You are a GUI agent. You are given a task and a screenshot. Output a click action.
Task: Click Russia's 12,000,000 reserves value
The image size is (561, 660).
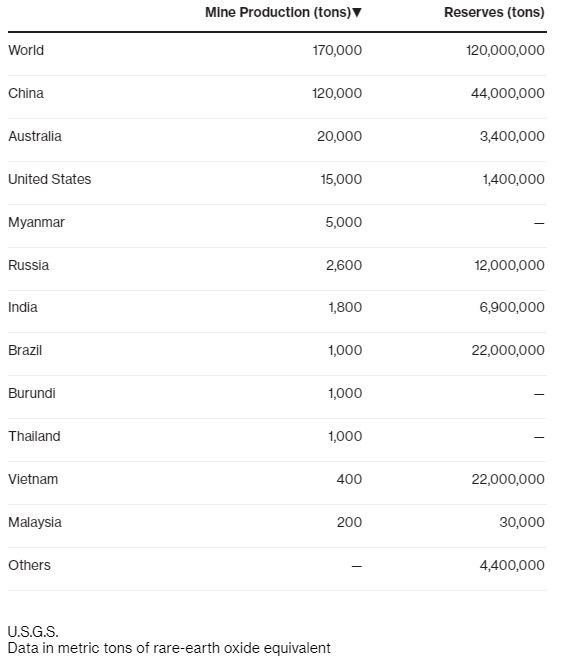click(x=509, y=265)
